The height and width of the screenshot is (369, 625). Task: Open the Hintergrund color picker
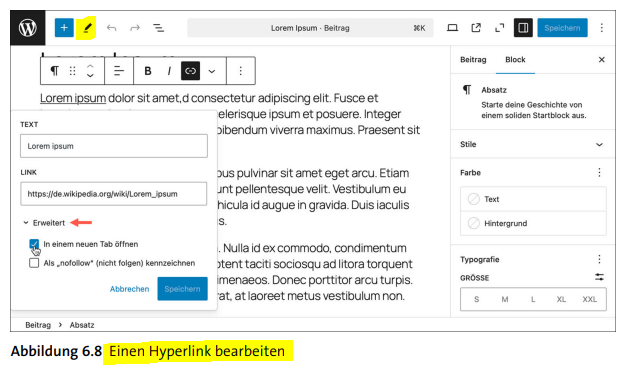533,223
